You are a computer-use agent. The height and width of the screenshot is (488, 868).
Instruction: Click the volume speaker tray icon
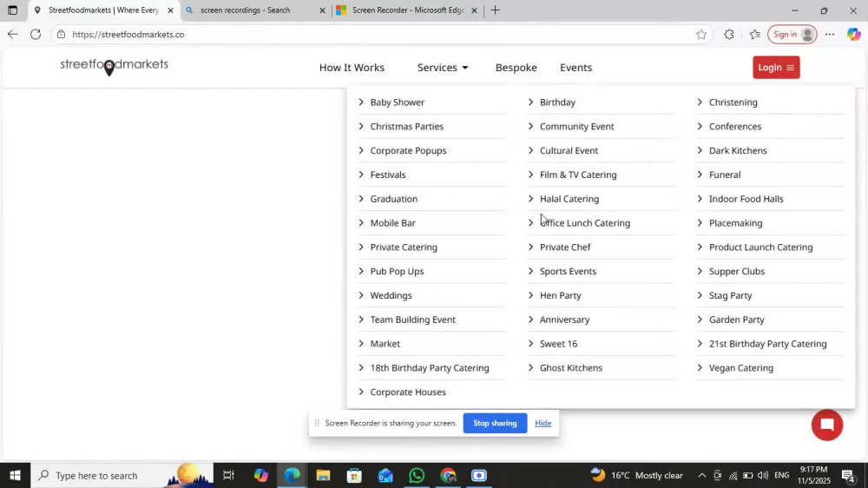pyautogui.click(x=763, y=475)
